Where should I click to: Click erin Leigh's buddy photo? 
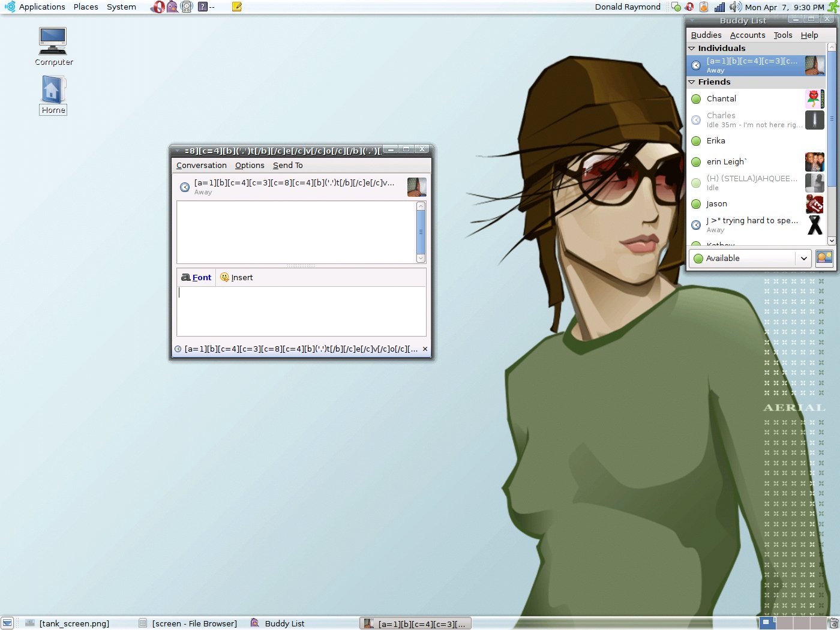coord(814,162)
